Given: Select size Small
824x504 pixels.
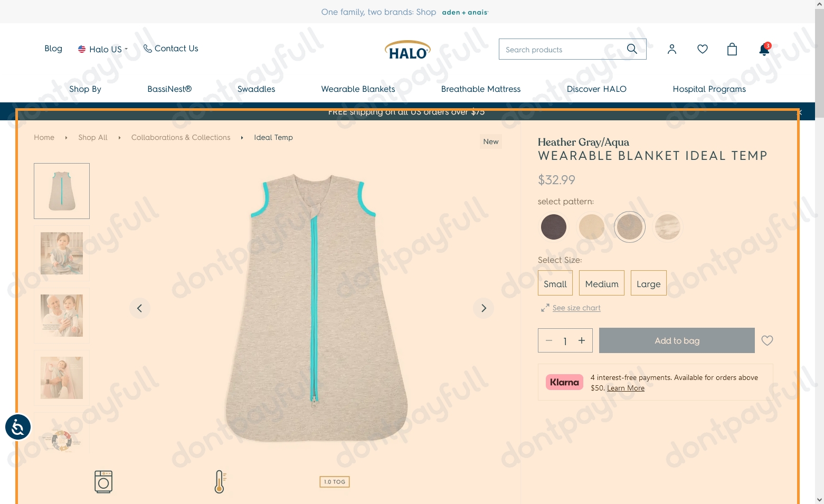Looking at the screenshot, I should tap(555, 283).
